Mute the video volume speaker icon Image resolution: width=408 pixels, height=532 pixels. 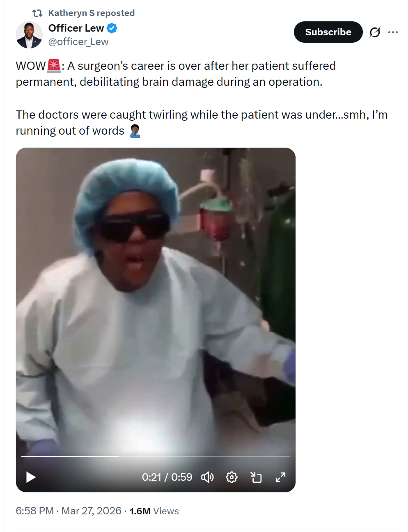(x=207, y=477)
